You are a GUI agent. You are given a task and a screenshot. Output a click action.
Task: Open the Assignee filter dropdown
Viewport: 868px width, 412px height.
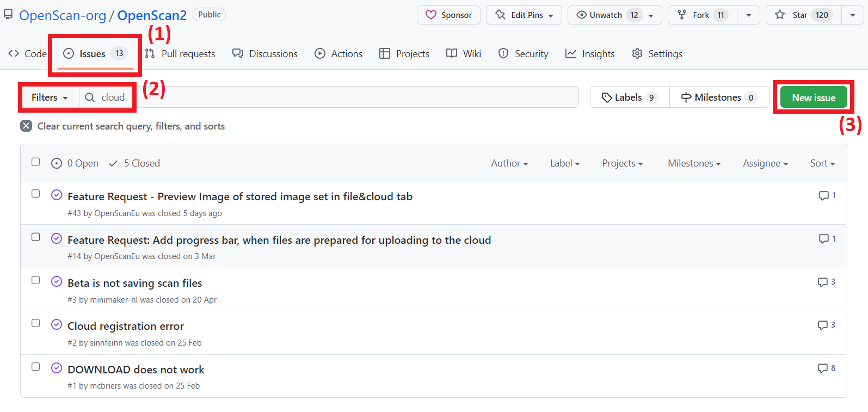[765, 163]
